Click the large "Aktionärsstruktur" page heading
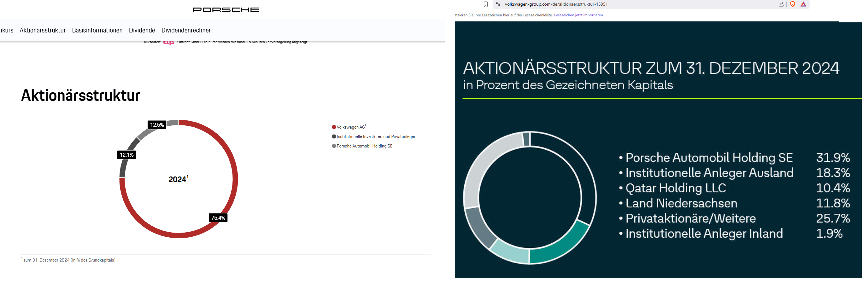868x283 pixels. [80, 95]
